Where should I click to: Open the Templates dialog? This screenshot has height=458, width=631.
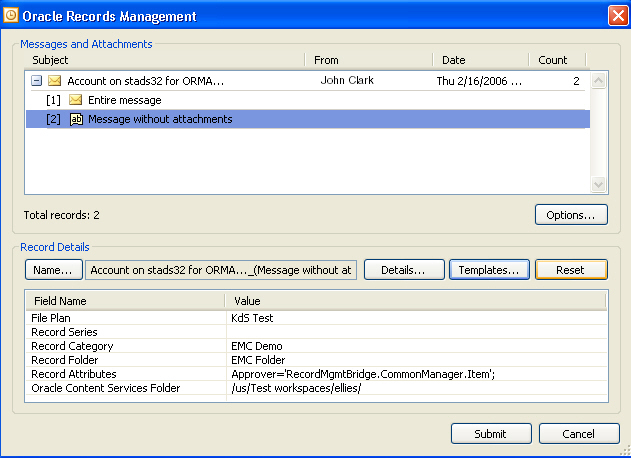tap(489, 270)
